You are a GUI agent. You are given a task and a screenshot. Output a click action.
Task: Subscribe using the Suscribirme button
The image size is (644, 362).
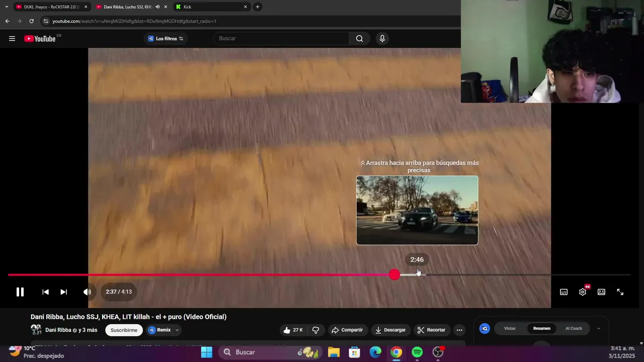(x=124, y=330)
